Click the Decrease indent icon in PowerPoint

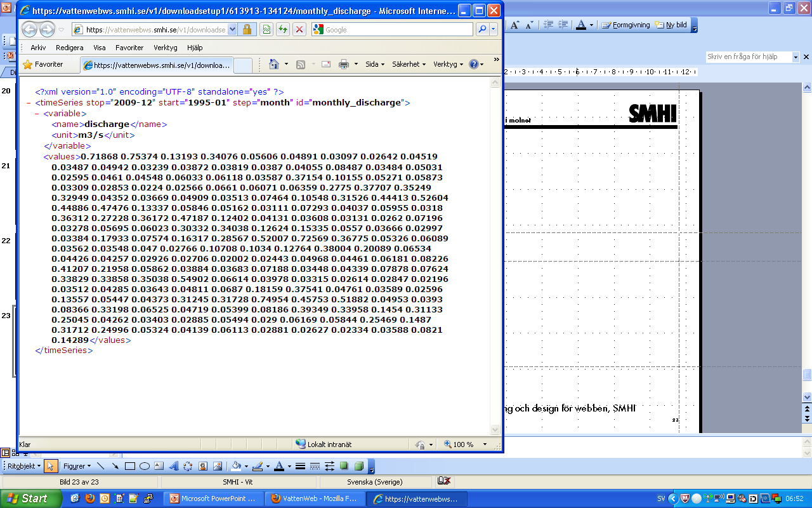[x=549, y=25]
